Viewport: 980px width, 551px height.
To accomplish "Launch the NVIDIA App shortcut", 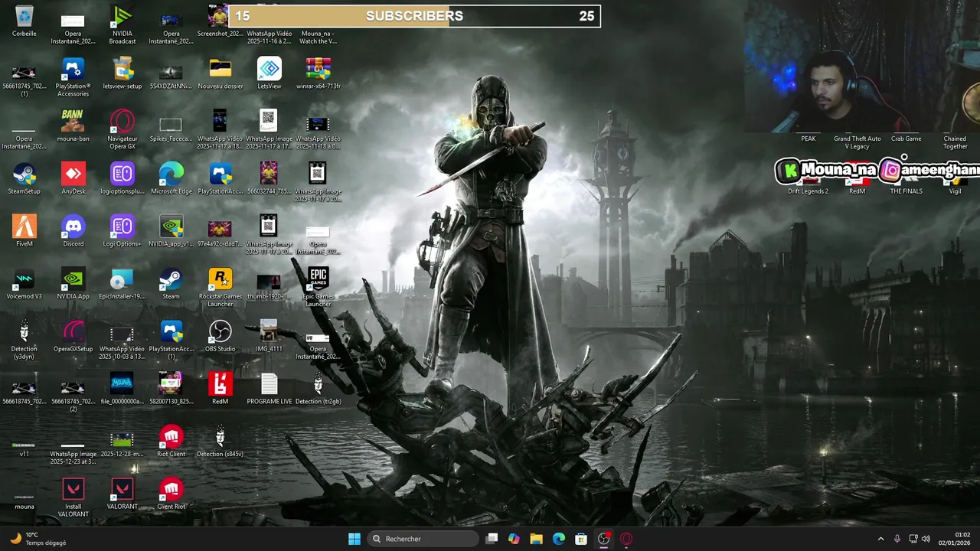I will 73,284.
